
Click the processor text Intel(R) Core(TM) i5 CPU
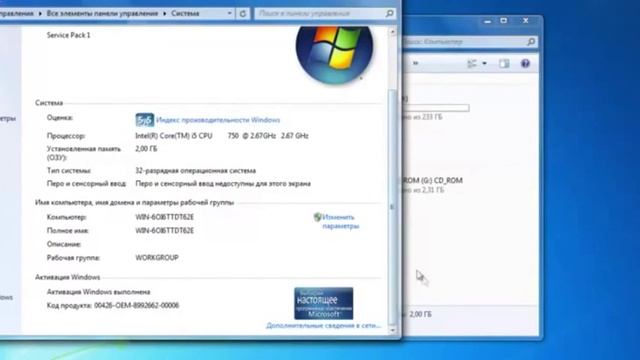174,136
